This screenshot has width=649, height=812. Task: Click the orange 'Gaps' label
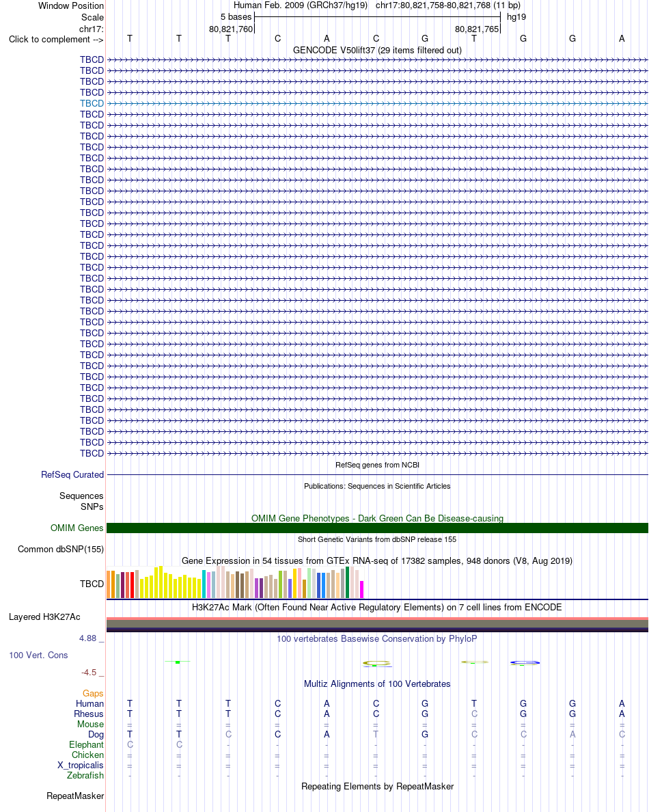[x=93, y=694]
